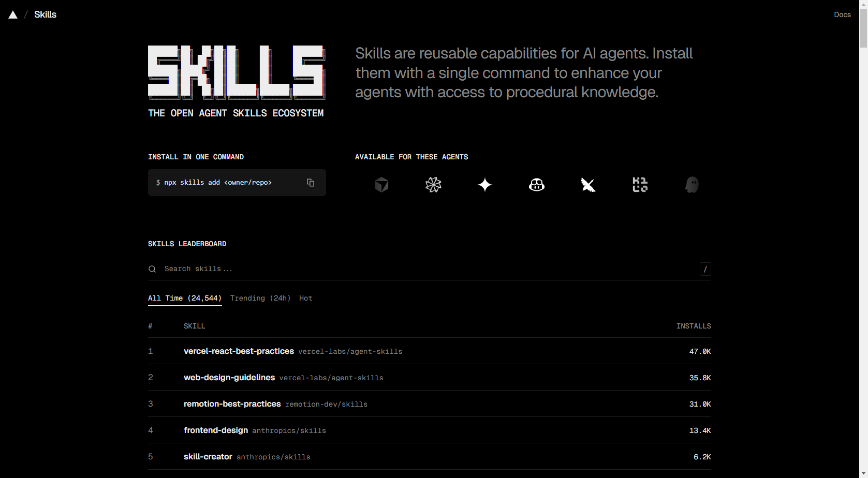Open the frontend-design skill row
Viewport: 868px width, 478px height.
point(216,430)
